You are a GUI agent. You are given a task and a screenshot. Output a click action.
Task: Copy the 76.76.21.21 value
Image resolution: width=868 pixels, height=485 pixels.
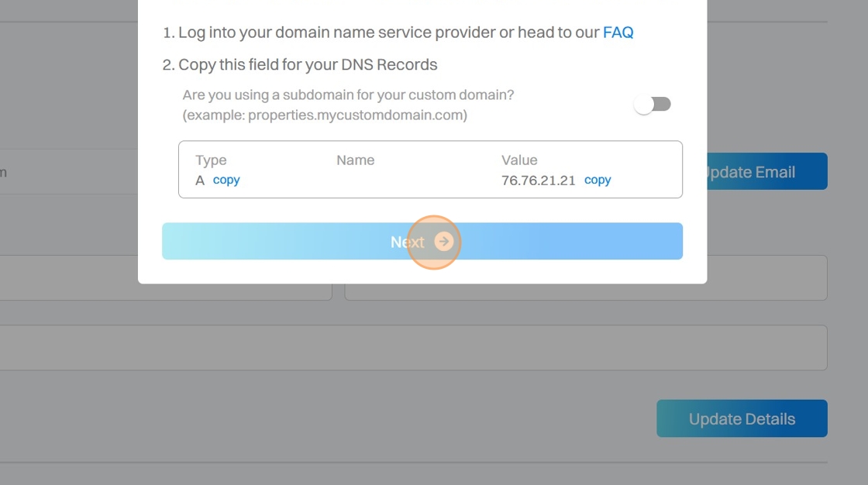tap(598, 180)
